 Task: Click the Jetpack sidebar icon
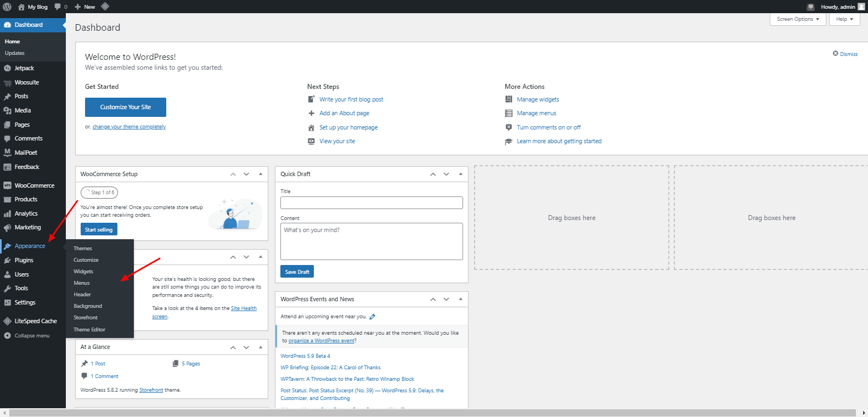[7, 68]
